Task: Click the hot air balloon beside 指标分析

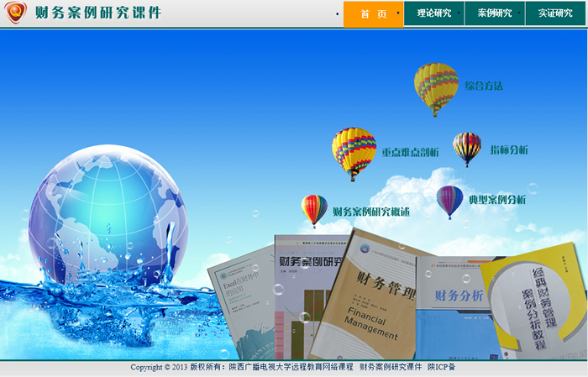Action: click(467, 148)
